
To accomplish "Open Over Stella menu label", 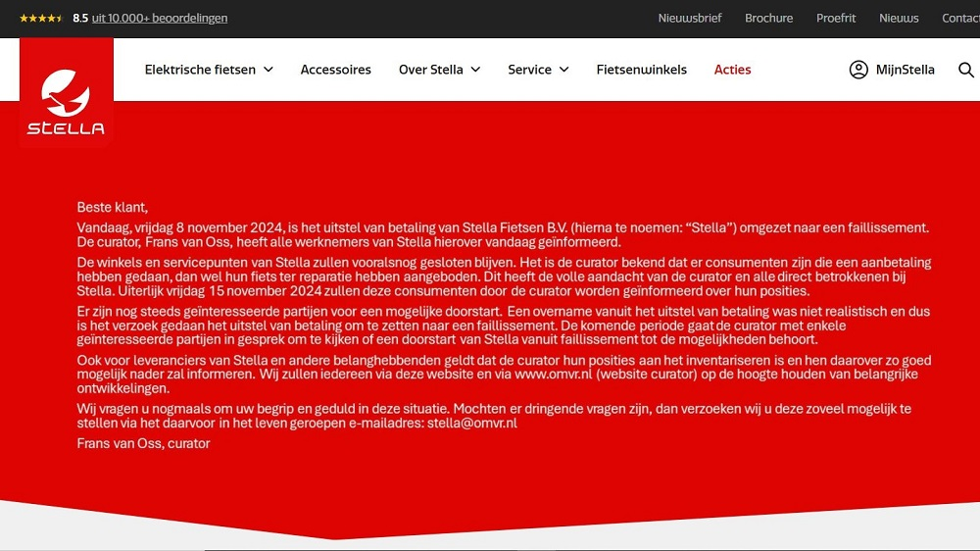I will tap(431, 70).
